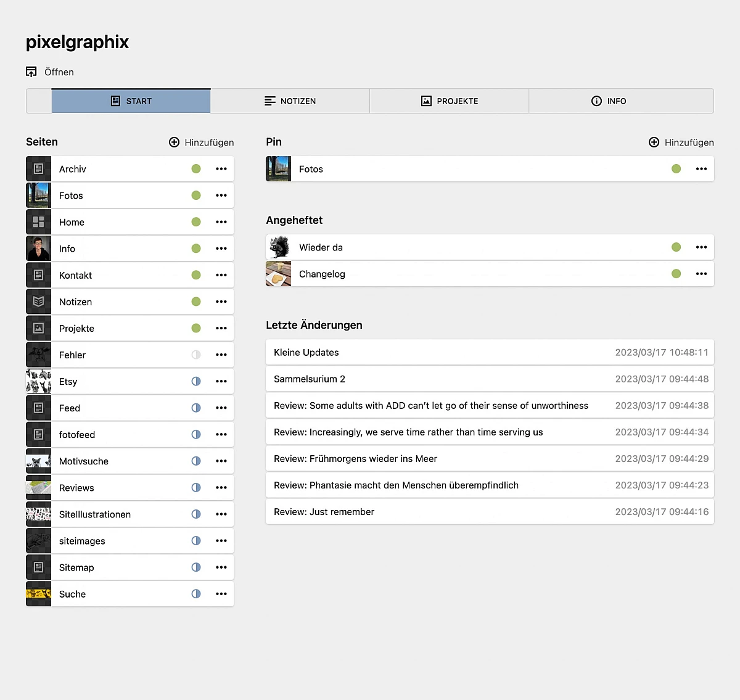Open the Fotos page thumbnail in Seiten
The height and width of the screenshot is (700, 740).
(x=38, y=196)
